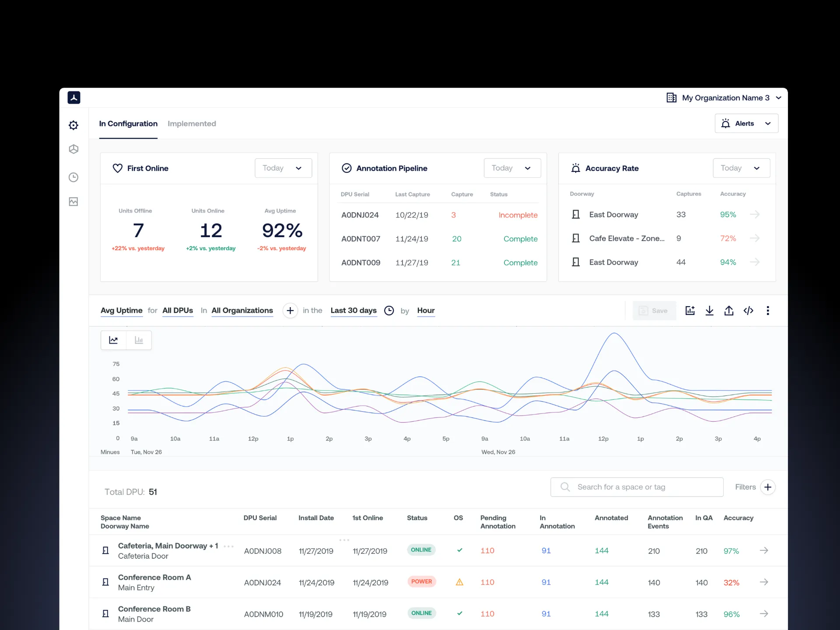This screenshot has height=630, width=840.
Task: Switch to line chart view
Action: click(x=113, y=340)
